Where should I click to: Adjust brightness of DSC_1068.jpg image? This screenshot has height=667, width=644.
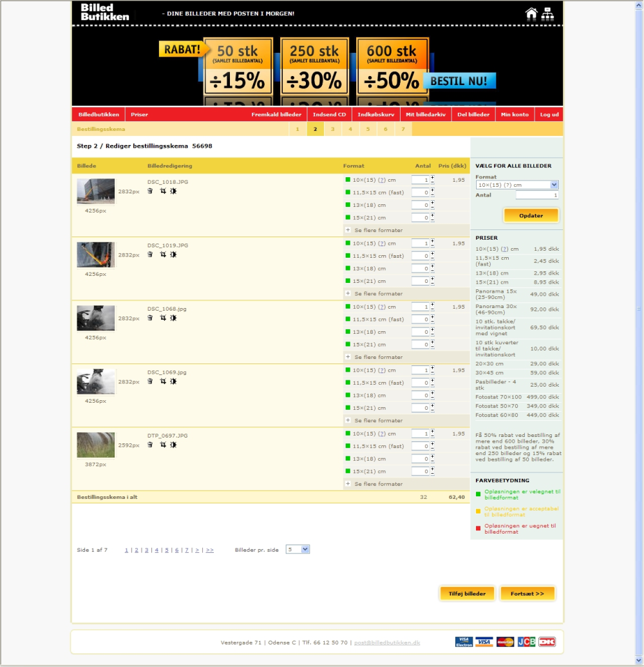tap(173, 318)
